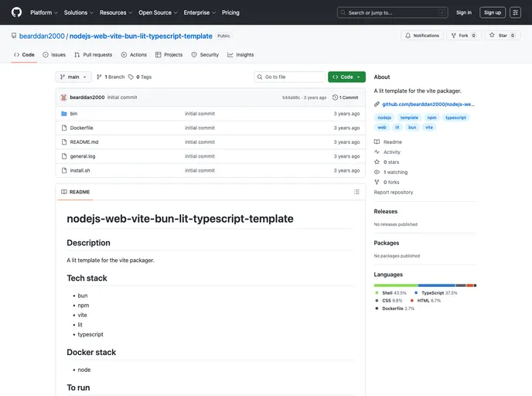The width and height of the screenshot is (532, 396).
Task: Open the green Code dropdown
Action: [346, 77]
